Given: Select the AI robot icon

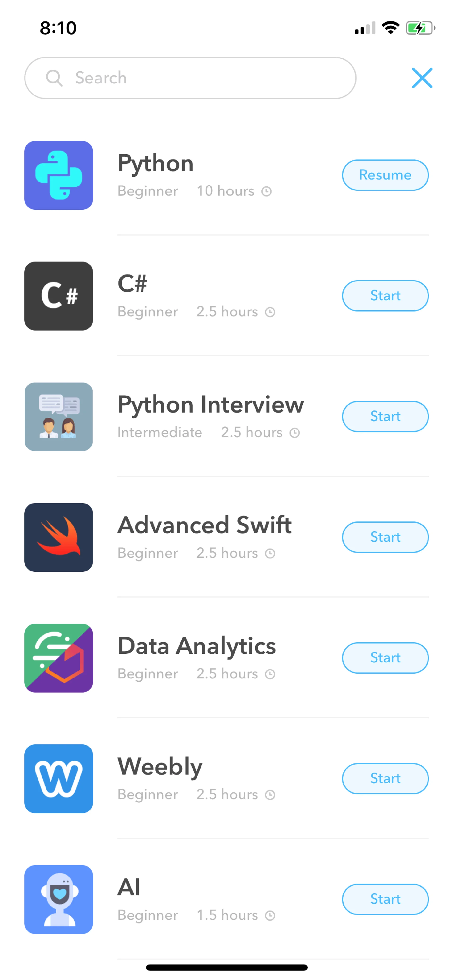Looking at the screenshot, I should click(59, 899).
